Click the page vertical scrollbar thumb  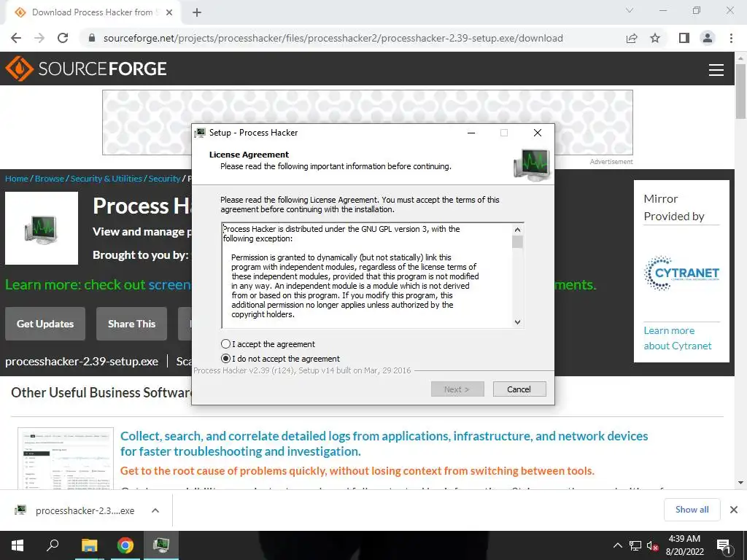pyautogui.click(x=740, y=91)
